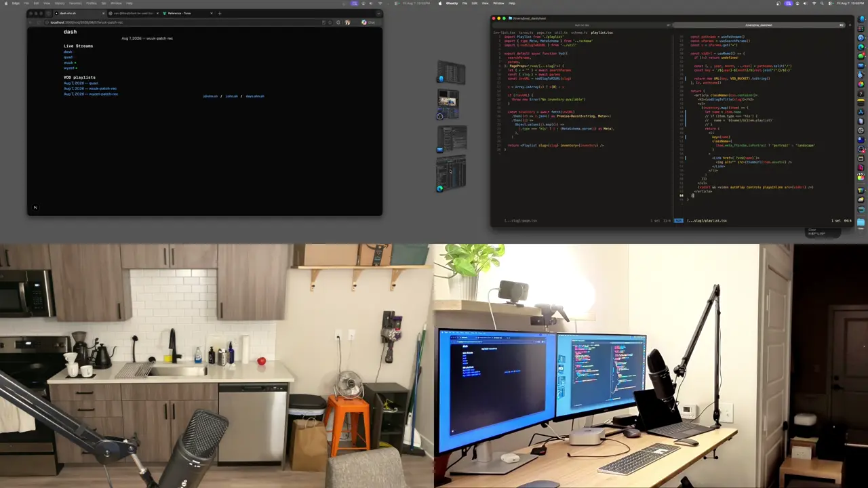Select the turso.ts buffer tab
The image size is (868, 488).
coord(526,33)
